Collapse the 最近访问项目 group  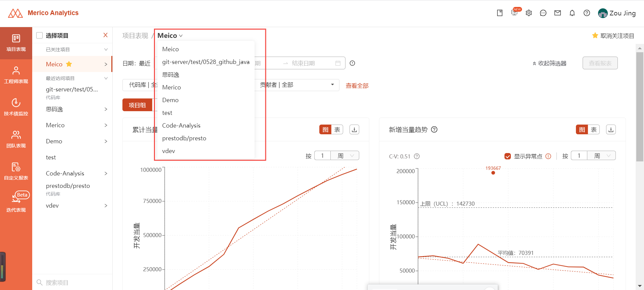tap(106, 78)
